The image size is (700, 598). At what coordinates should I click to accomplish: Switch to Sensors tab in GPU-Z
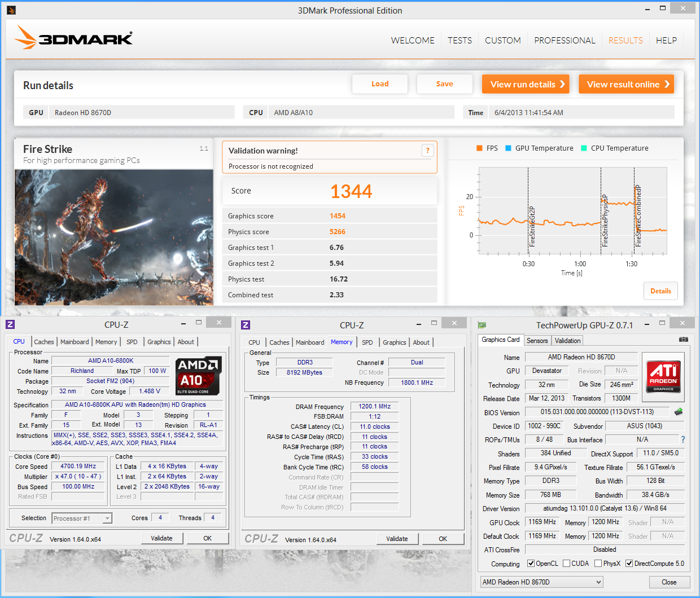point(537,341)
